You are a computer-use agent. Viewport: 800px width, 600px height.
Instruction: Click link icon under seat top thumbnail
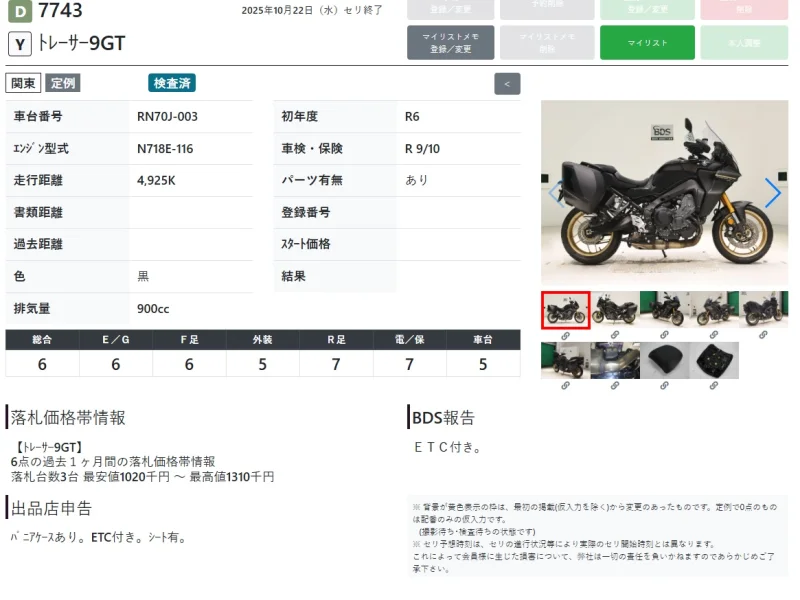click(664, 386)
